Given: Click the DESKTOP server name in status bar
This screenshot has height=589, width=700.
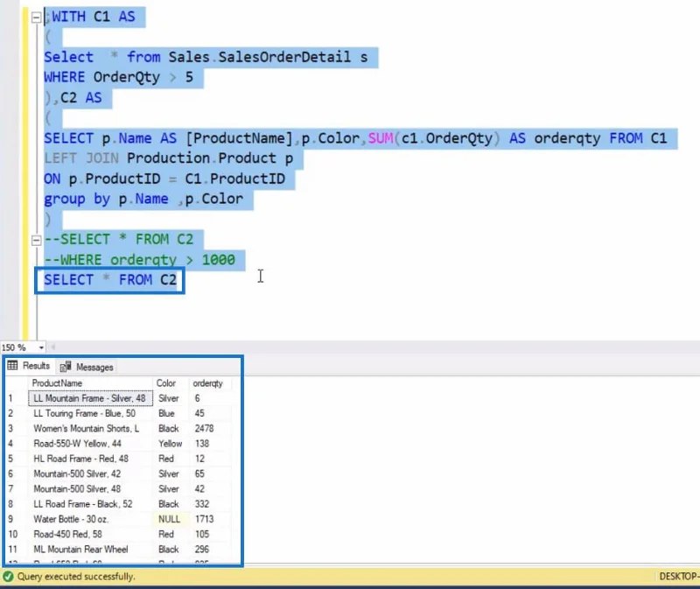Looking at the screenshot, I should click(679, 577).
